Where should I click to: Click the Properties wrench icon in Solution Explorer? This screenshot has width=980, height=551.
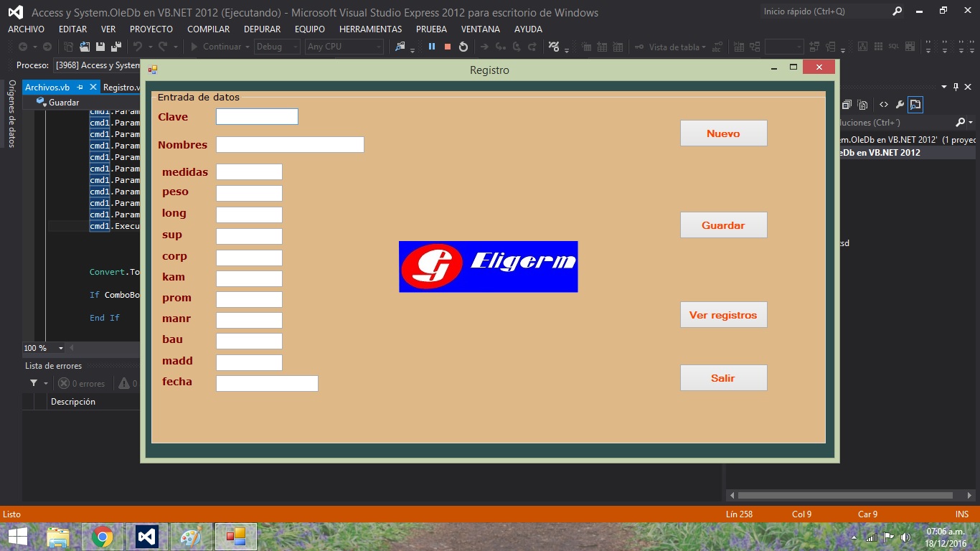click(900, 105)
